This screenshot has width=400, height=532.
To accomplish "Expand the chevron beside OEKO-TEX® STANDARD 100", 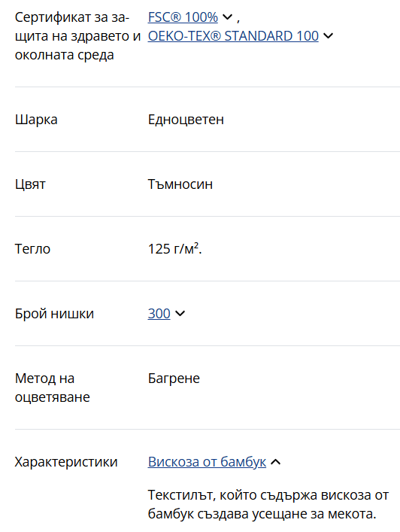I will [328, 35].
